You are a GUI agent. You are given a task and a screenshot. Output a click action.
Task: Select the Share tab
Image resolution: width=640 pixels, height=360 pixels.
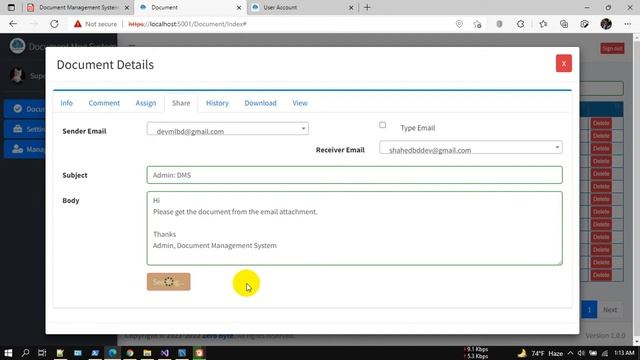pyautogui.click(x=181, y=103)
